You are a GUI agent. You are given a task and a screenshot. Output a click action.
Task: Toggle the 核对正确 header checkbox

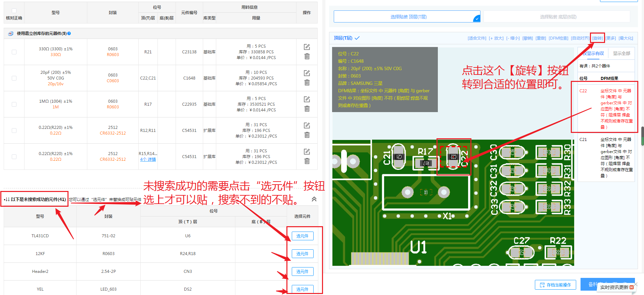(x=14, y=11)
